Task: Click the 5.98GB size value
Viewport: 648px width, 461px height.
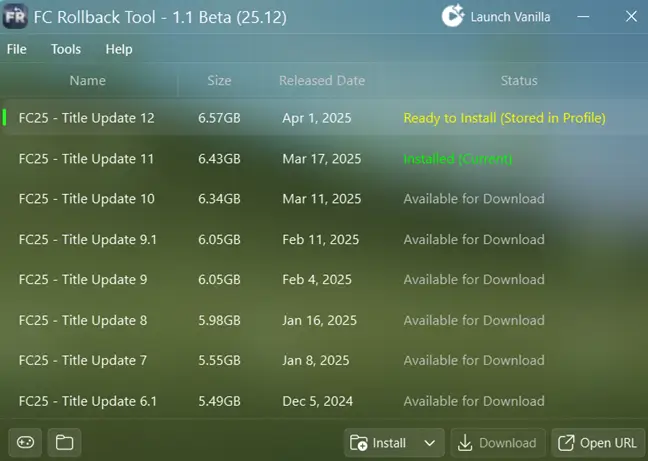Action: 219,320
